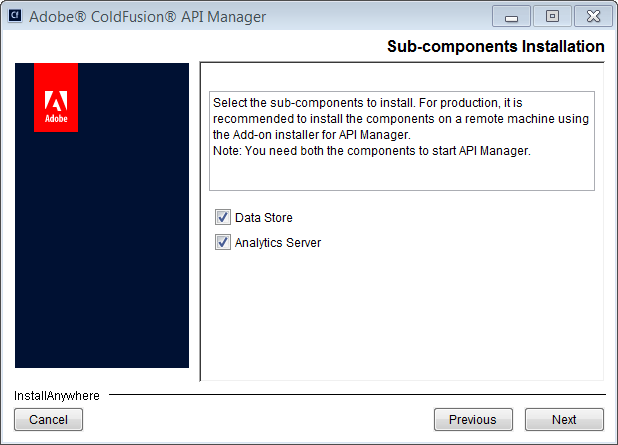Maximize the API Manager installer window
This screenshot has height=445, width=618.
tap(551, 17)
